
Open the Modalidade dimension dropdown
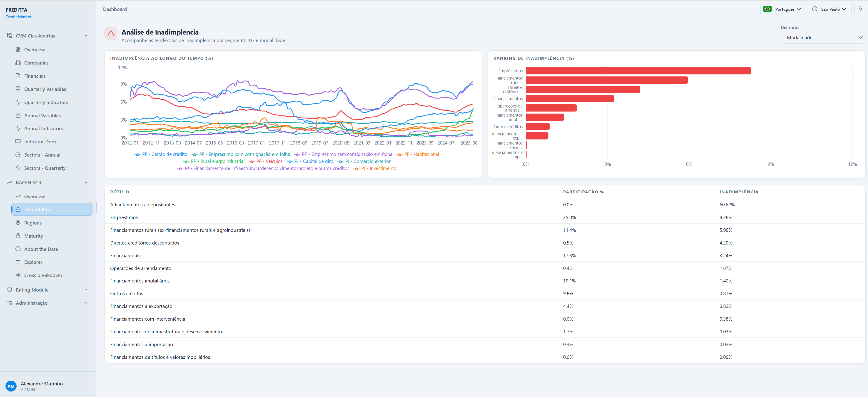(823, 38)
